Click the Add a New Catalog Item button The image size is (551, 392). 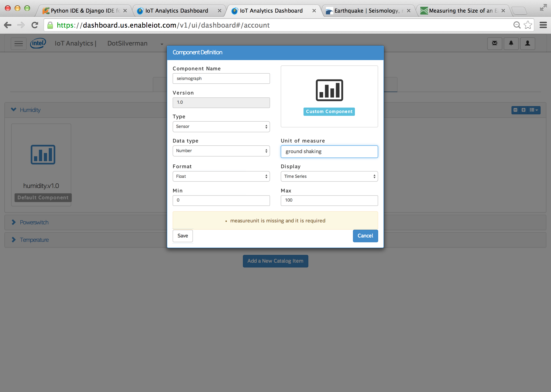click(275, 260)
